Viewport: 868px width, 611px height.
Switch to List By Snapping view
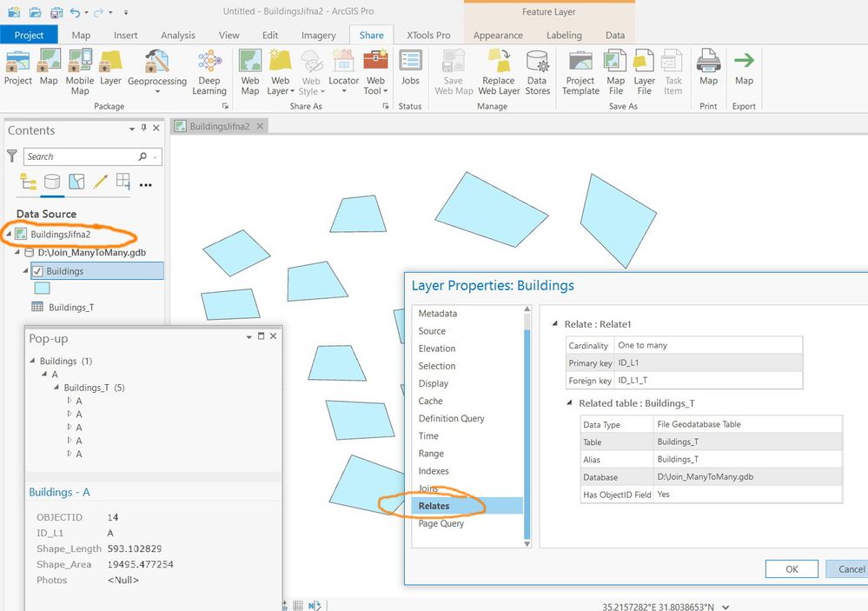(123, 181)
